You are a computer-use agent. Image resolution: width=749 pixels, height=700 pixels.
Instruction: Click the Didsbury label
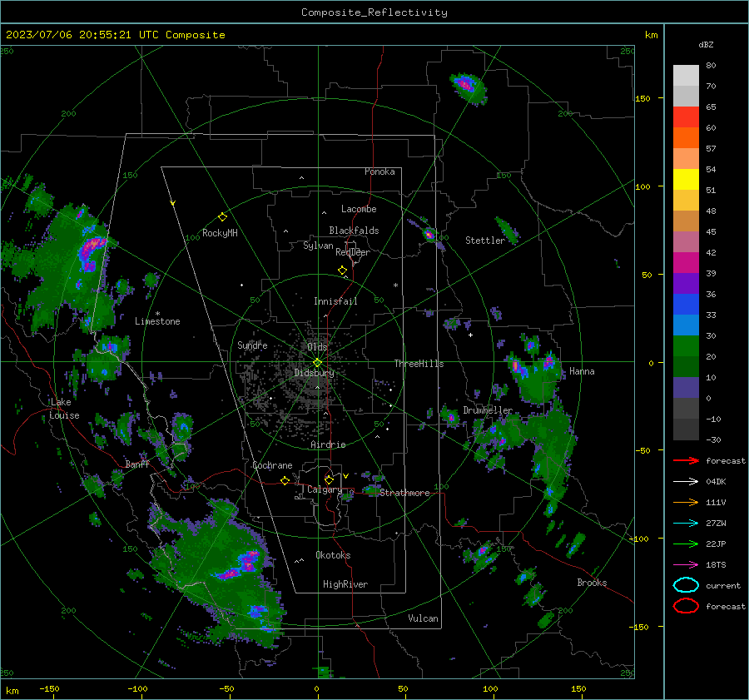314,373
